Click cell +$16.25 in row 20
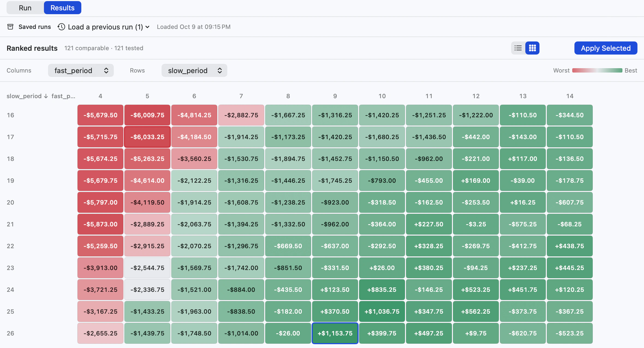644x348 pixels. coord(523,202)
